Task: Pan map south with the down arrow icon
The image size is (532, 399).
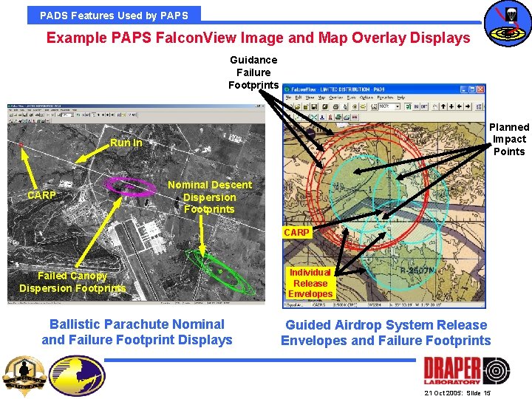Action: (x=451, y=107)
